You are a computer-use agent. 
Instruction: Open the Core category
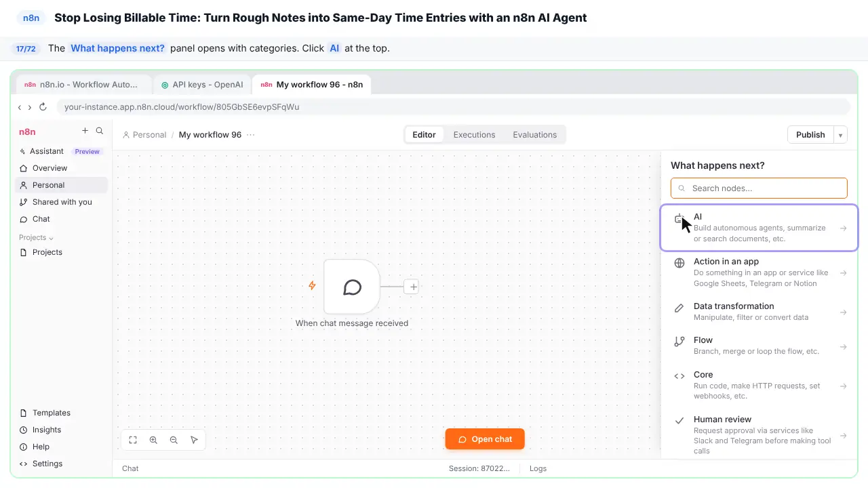pyautogui.click(x=759, y=385)
